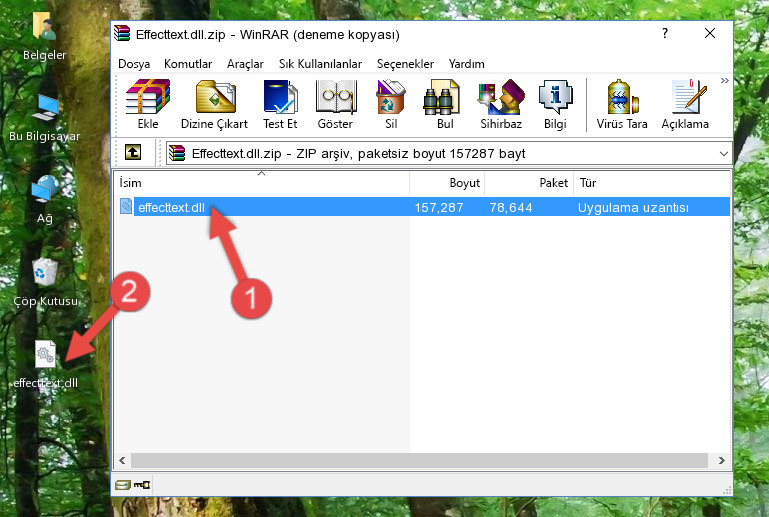Click the WinRAR title bar icon
769x517 pixels.
122,34
